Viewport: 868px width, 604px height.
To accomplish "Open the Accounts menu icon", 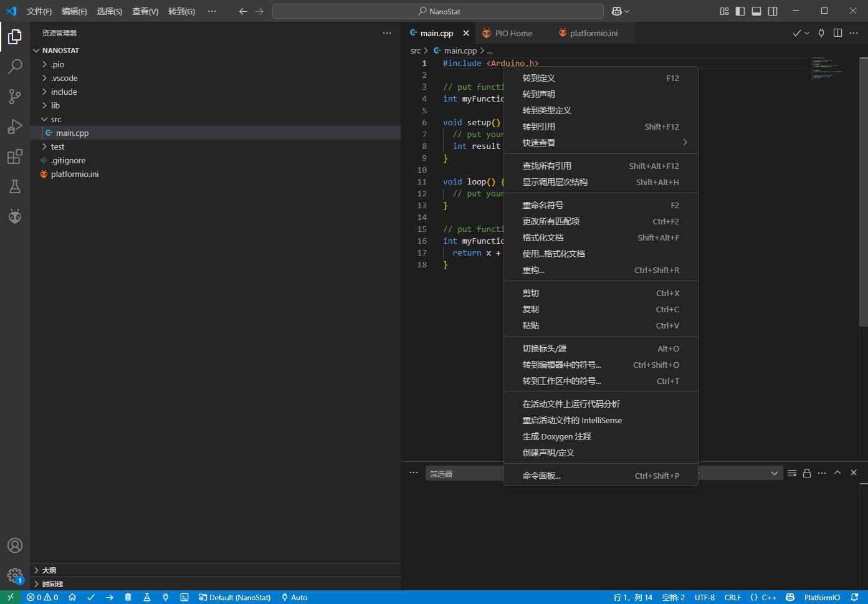I will coord(15,545).
